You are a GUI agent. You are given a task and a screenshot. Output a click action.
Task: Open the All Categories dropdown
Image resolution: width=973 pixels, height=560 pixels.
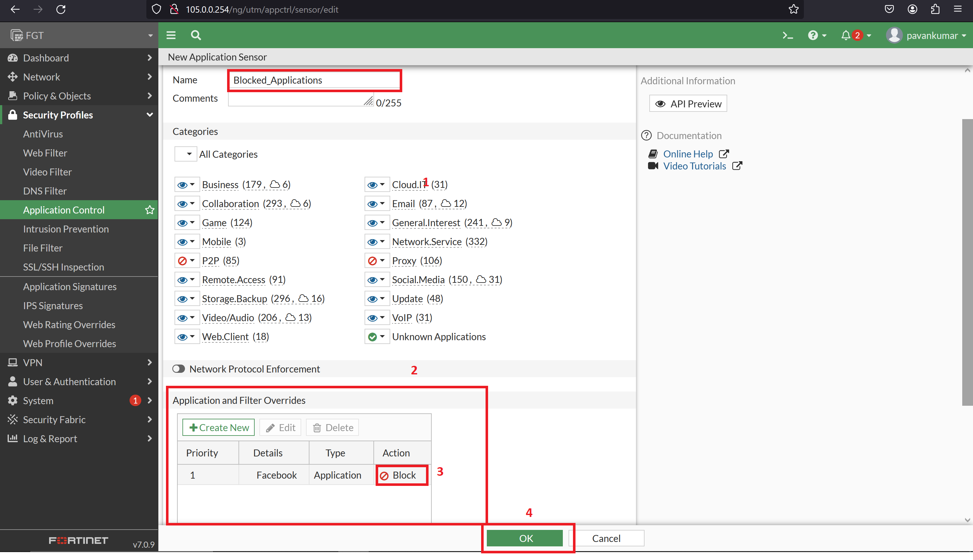(186, 153)
